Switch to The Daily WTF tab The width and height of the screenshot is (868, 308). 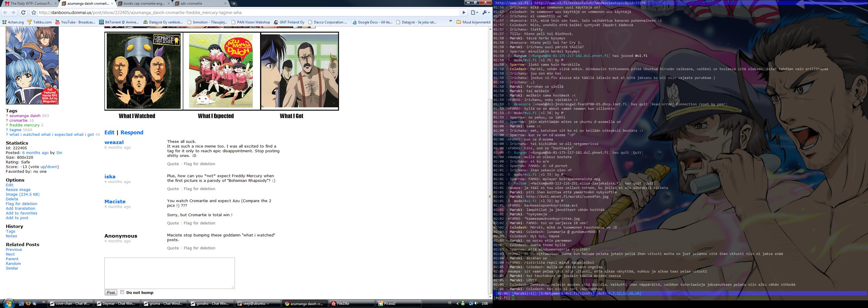click(29, 3)
